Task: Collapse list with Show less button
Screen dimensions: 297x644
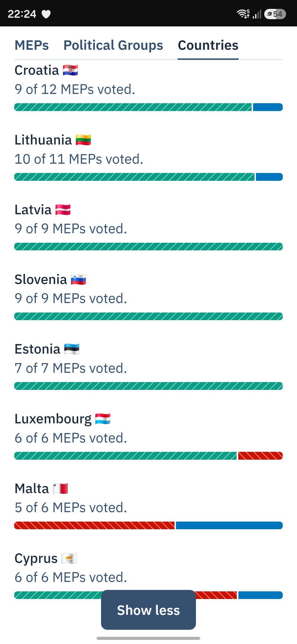Action: pyautogui.click(x=148, y=610)
